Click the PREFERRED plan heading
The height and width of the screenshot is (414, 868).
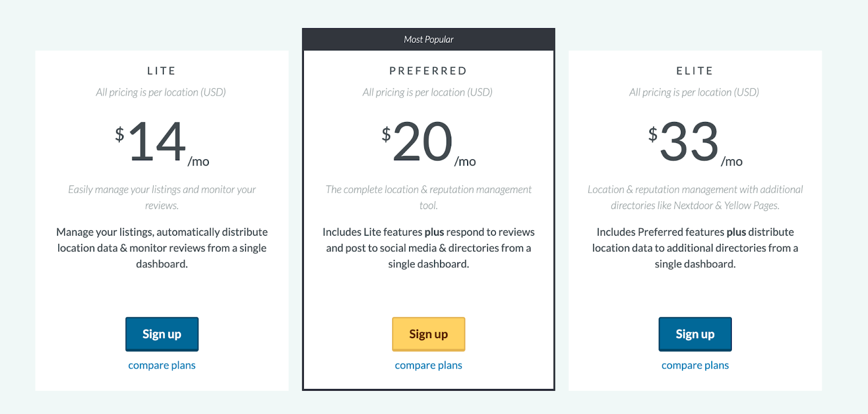429,71
